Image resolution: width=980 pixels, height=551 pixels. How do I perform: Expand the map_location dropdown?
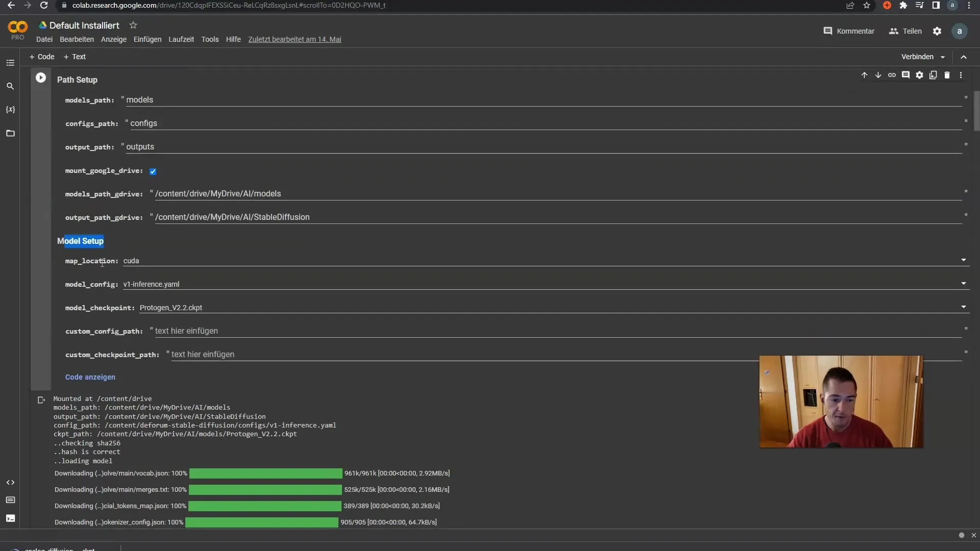pos(963,260)
